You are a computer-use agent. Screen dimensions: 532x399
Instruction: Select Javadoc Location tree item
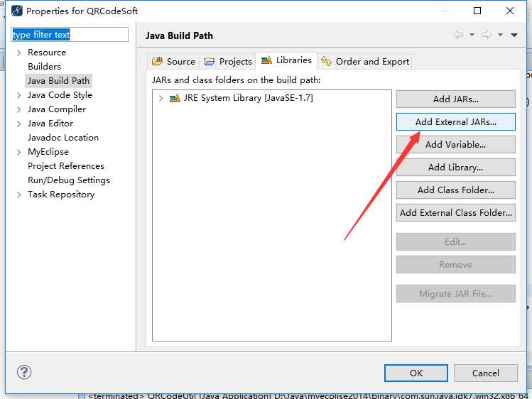coord(63,138)
